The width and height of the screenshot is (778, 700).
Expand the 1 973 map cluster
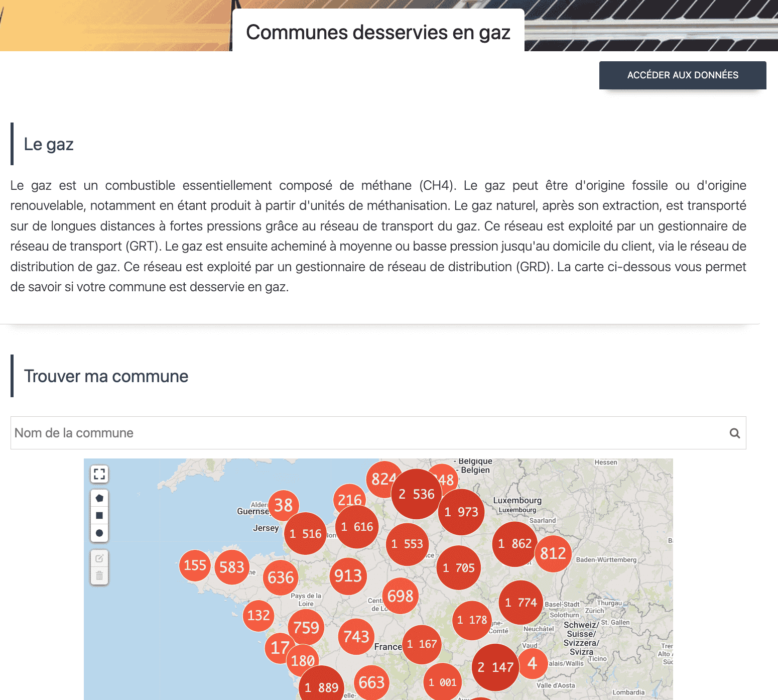[461, 512]
